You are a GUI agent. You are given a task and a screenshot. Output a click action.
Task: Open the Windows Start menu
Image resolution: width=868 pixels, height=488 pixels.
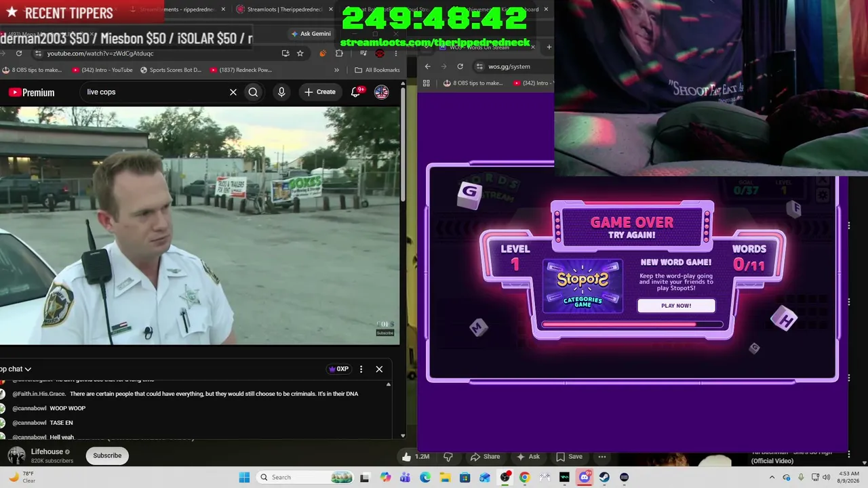(244, 477)
